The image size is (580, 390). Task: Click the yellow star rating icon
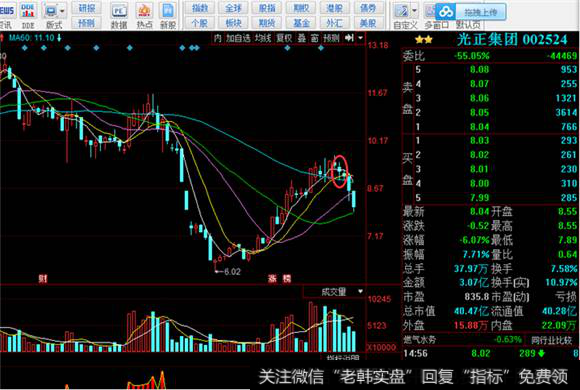click(424, 40)
